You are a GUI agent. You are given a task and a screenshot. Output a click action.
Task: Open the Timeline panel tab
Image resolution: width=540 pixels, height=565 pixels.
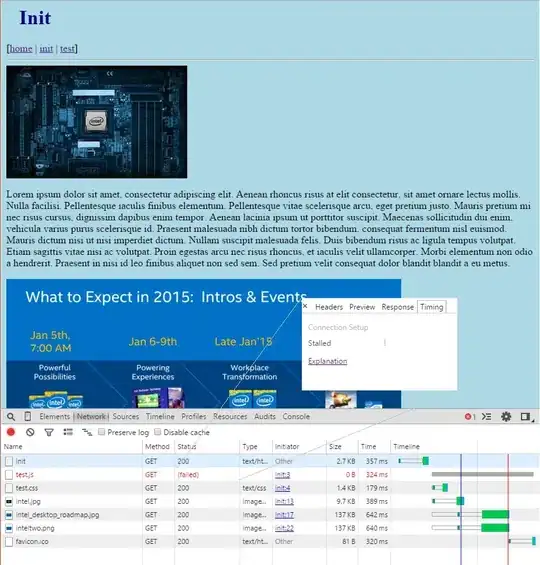click(160, 417)
